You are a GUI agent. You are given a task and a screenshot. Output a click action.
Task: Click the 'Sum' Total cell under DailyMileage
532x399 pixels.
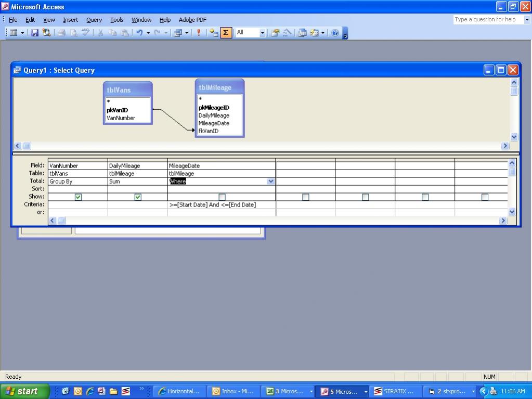tap(137, 181)
